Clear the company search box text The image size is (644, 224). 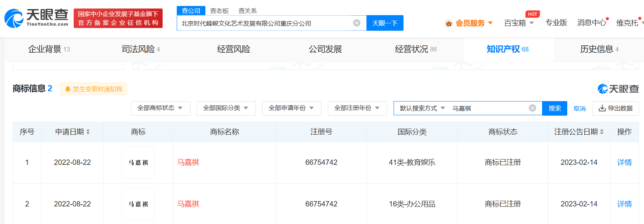point(357,23)
